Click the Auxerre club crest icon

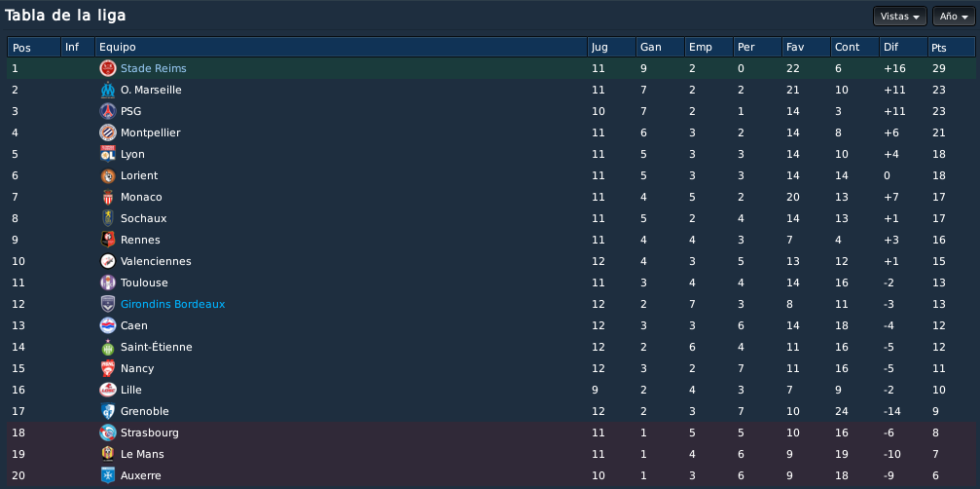(108, 475)
